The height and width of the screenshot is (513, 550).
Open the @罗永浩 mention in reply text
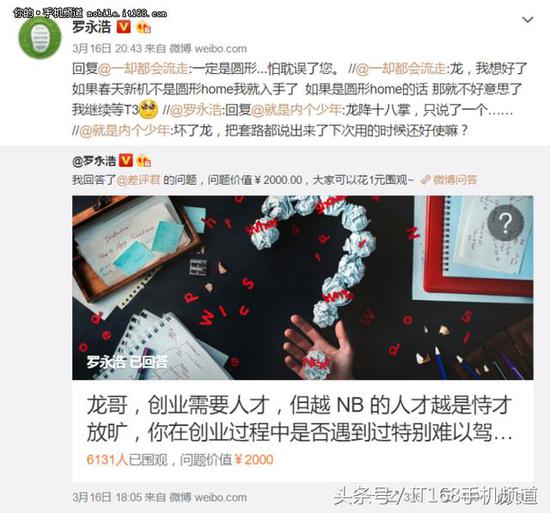pyautogui.click(x=196, y=110)
